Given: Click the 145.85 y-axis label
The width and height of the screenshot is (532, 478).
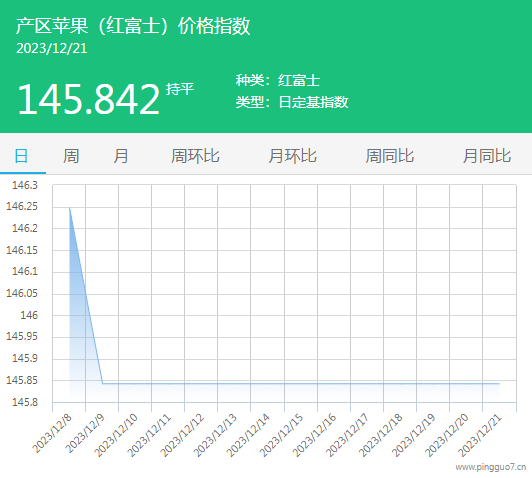Looking at the screenshot, I should (22, 380).
